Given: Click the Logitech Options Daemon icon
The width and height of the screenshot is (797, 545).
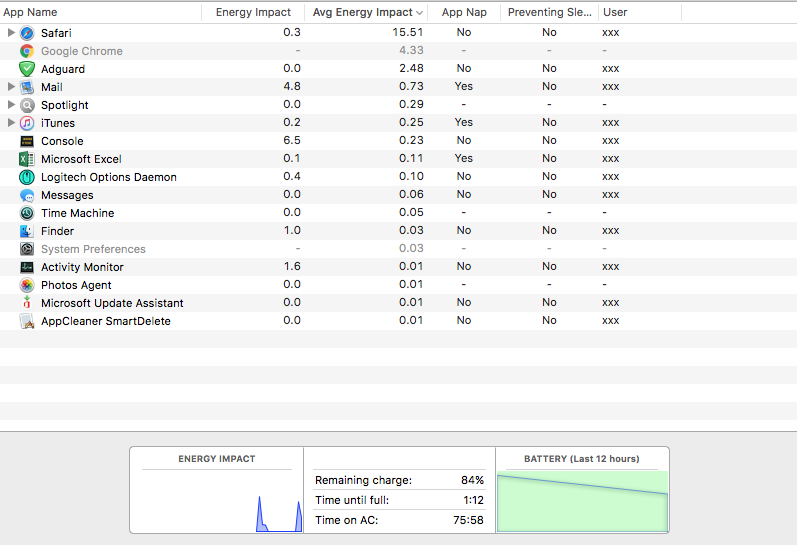Looking at the screenshot, I should 27,177.
